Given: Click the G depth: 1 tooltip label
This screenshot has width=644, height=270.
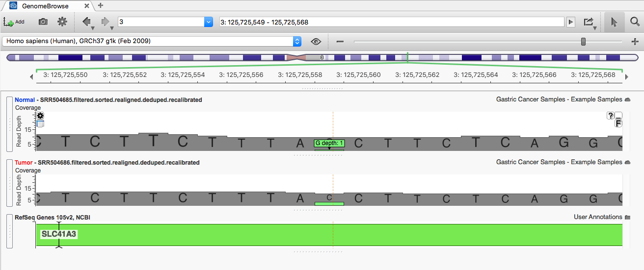Looking at the screenshot, I should point(329,143).
